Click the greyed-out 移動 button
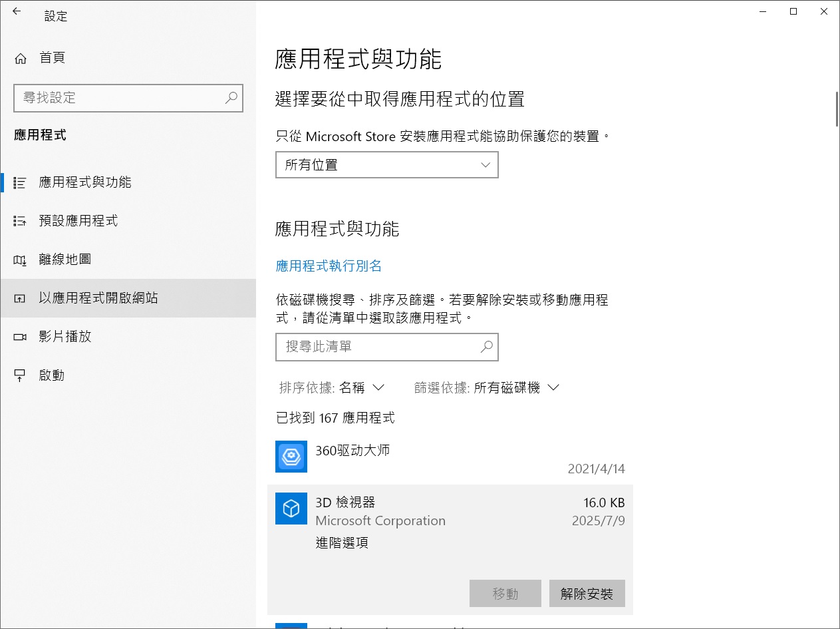Viewport: 840px width, 629px height. pyautogui.click(x=505, y=594)
